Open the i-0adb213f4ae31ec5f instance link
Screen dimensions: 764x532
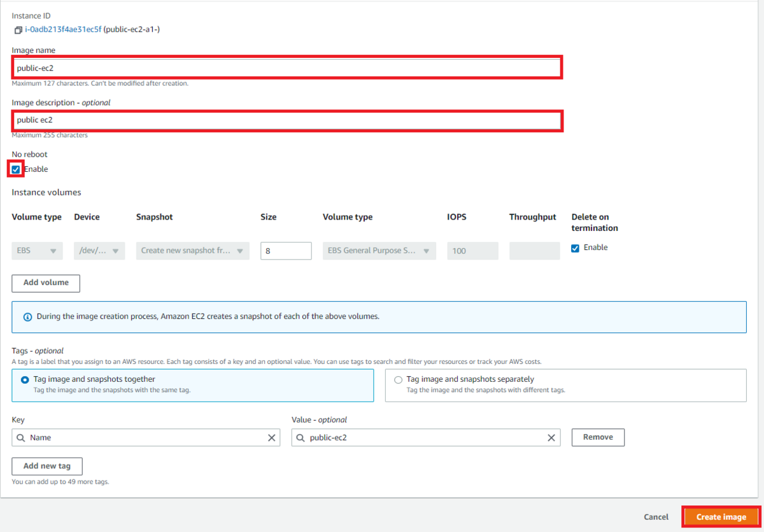click(64, 29)
